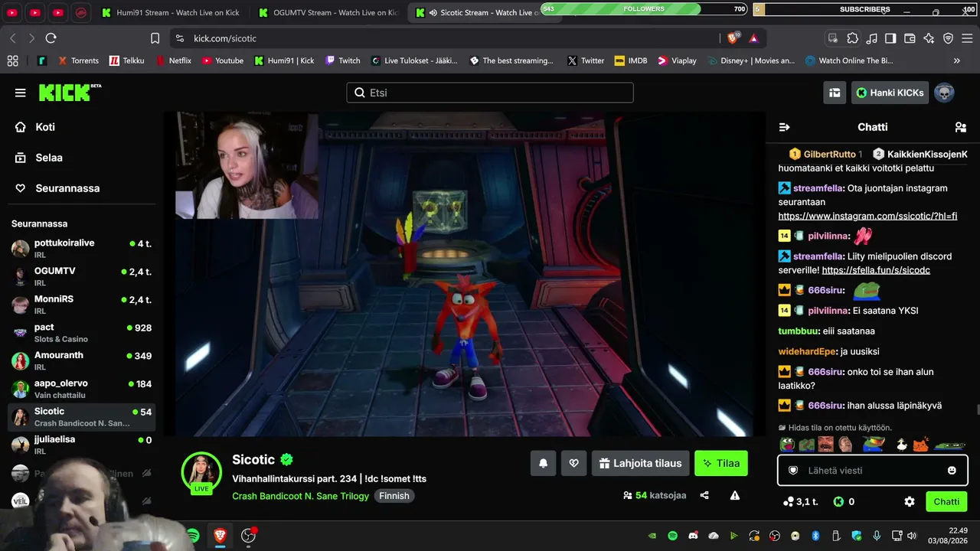This screenshot has height=551, width=980.
Task: Open Brave Wallet icon
Action: coord(910,38)
